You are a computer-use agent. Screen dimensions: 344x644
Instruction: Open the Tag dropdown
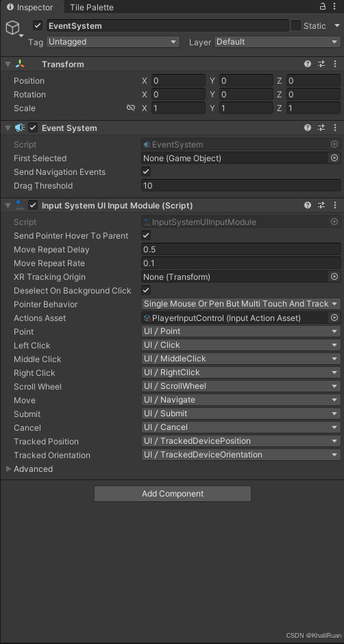113,42
